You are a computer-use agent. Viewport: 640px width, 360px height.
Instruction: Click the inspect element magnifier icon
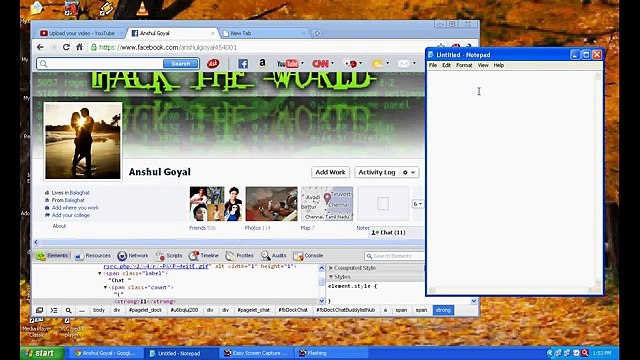(68, 311)
